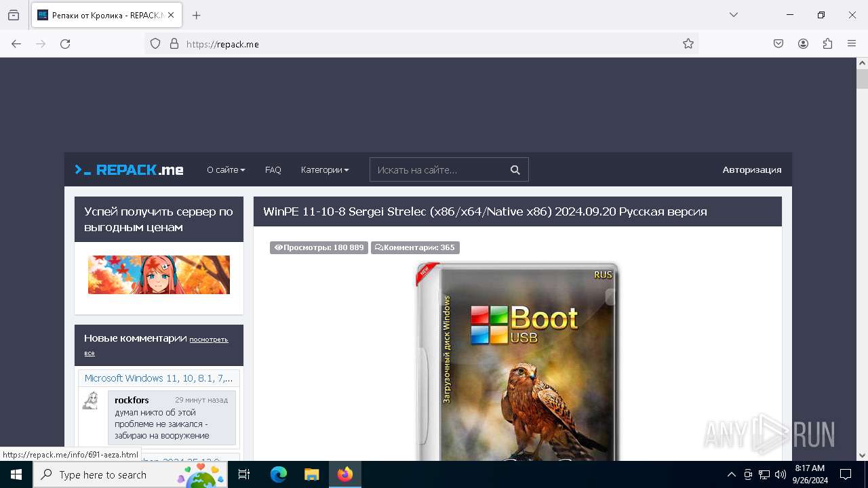Open the Авторизация login link
868x488 pixels.
point(752,169)
